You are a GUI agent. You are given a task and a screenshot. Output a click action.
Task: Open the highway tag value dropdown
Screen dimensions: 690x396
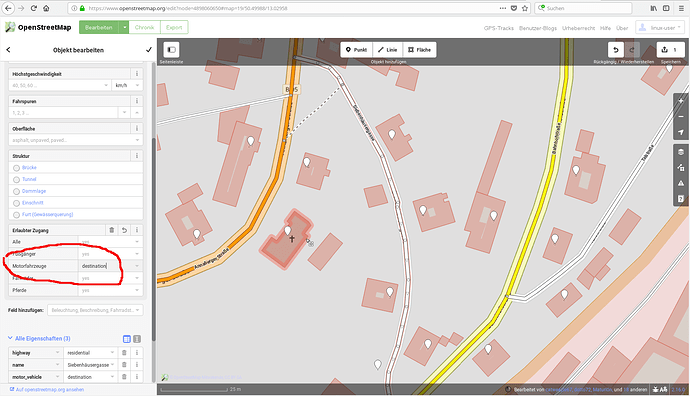[x=113, y=353]
